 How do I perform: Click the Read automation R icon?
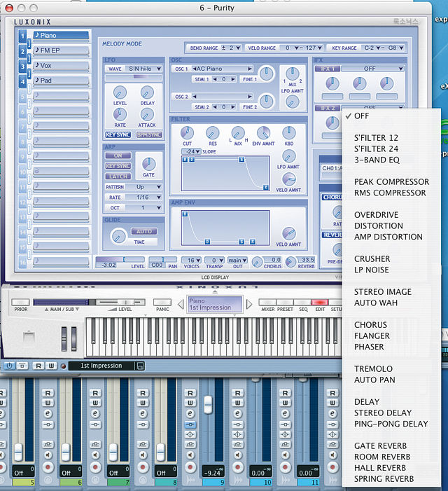coord(38,366)
